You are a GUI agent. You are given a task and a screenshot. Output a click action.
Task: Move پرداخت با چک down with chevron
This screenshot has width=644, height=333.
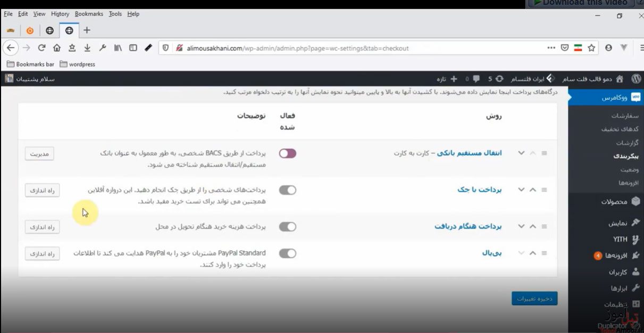coord(521,190)
